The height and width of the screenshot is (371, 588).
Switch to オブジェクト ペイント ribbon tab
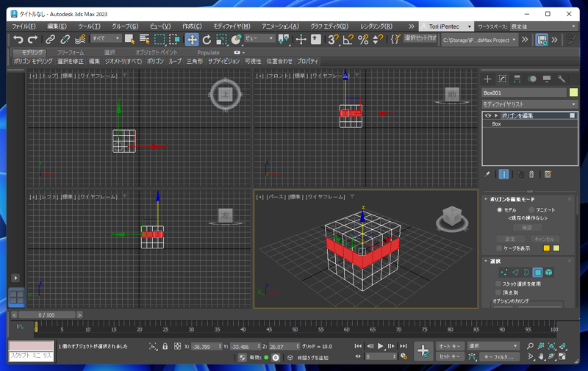click(156, 52)
